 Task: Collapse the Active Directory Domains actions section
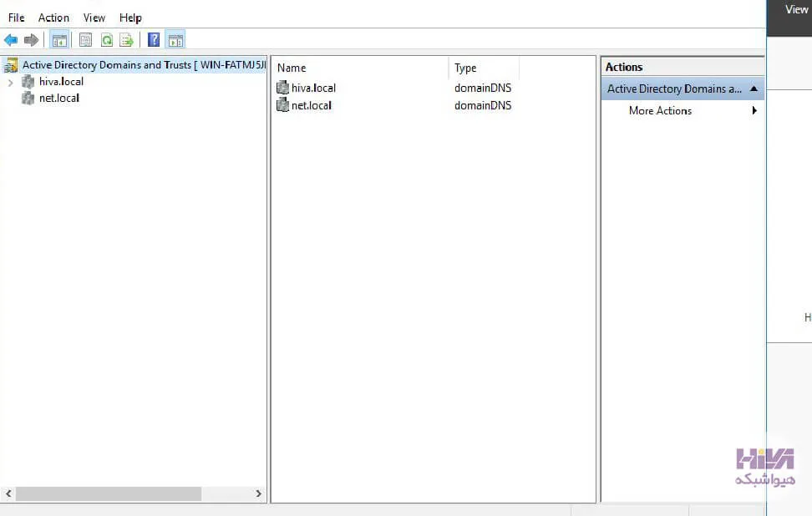[754, 89]
